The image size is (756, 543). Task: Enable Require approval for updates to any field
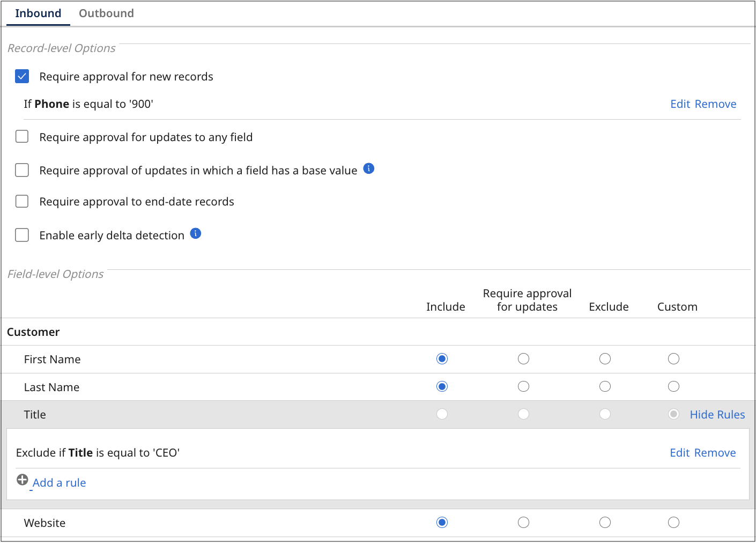(x=22, y=137)
